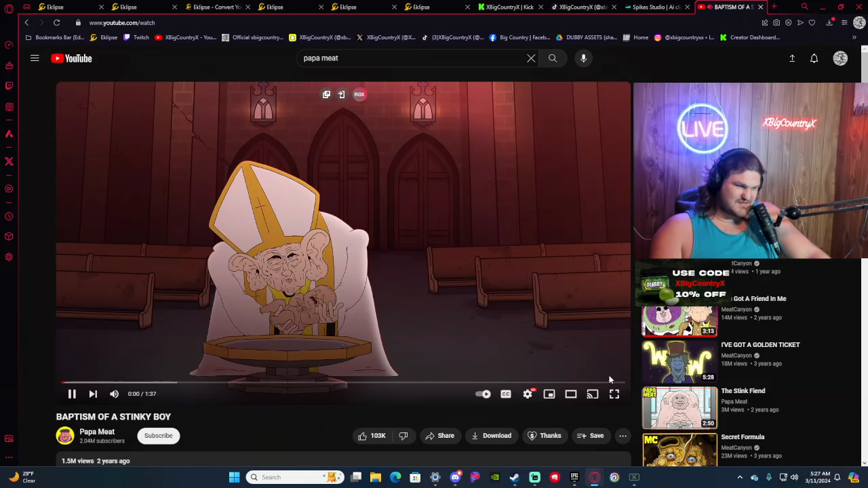This screenshot has width=868, height=488.
Task: Open the YouTube guide hamburger menu
Action: [35, 58]
